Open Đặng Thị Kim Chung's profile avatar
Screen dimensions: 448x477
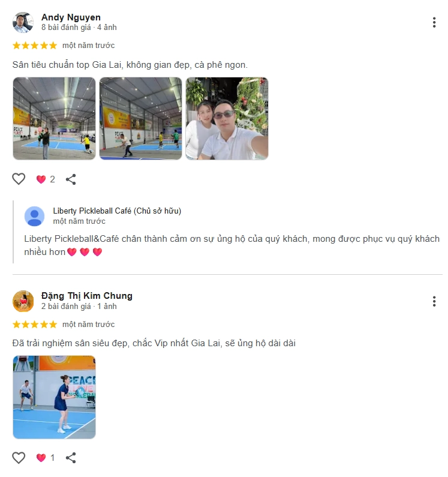tap(23, 301)
